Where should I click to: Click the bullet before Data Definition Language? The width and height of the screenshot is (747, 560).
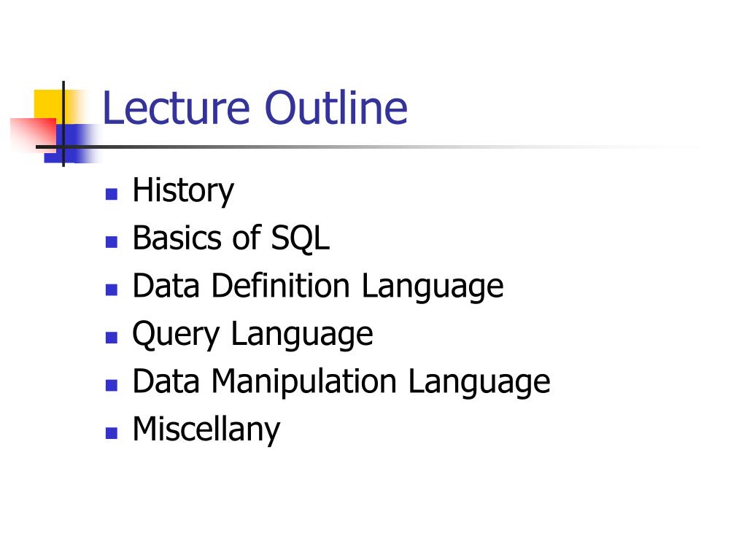112,289
